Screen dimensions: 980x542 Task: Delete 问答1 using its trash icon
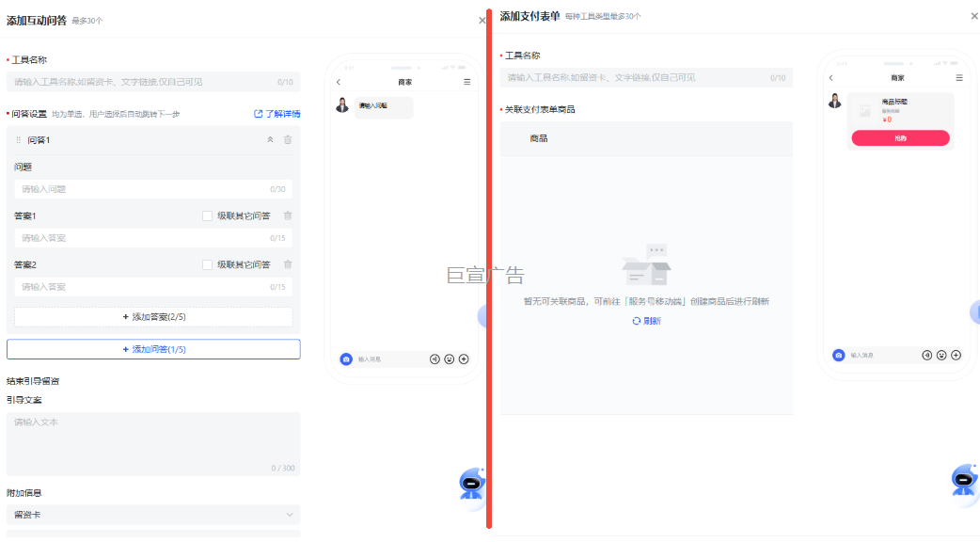pos(287,139)
